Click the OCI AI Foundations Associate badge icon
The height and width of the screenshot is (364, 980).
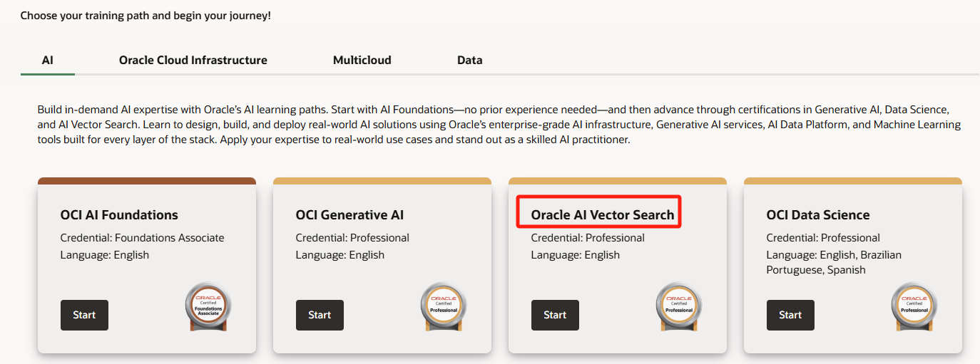pos(208,306)
